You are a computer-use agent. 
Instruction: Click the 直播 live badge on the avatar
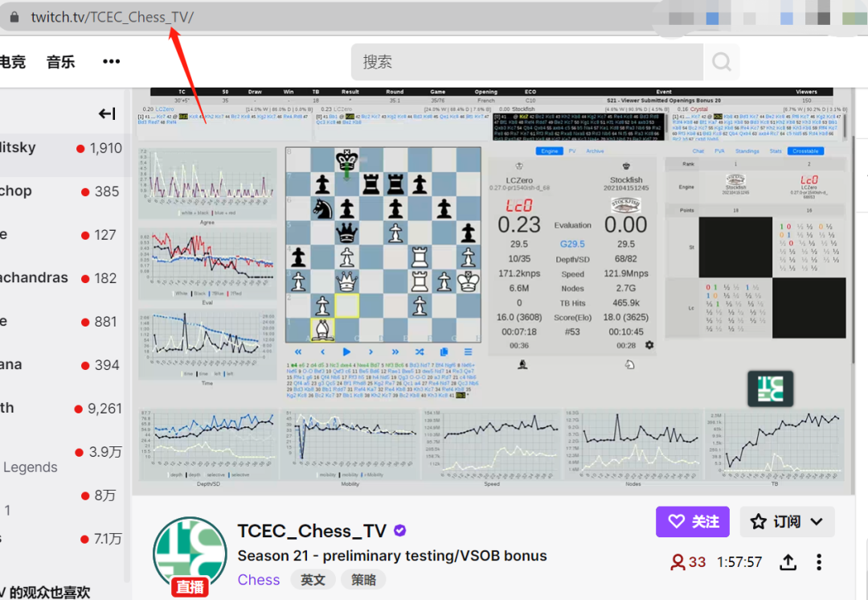(190, 586)
